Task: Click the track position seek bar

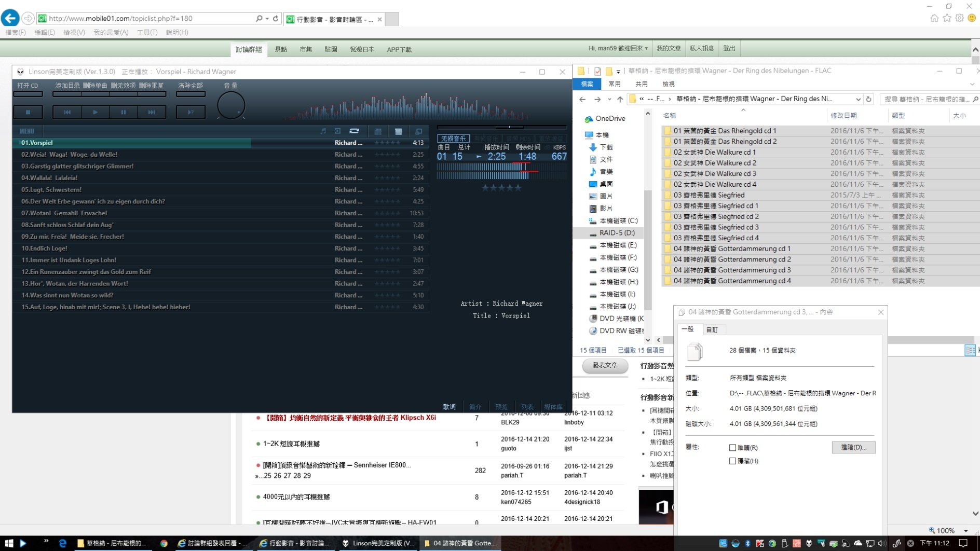Action: coord(501,127)
